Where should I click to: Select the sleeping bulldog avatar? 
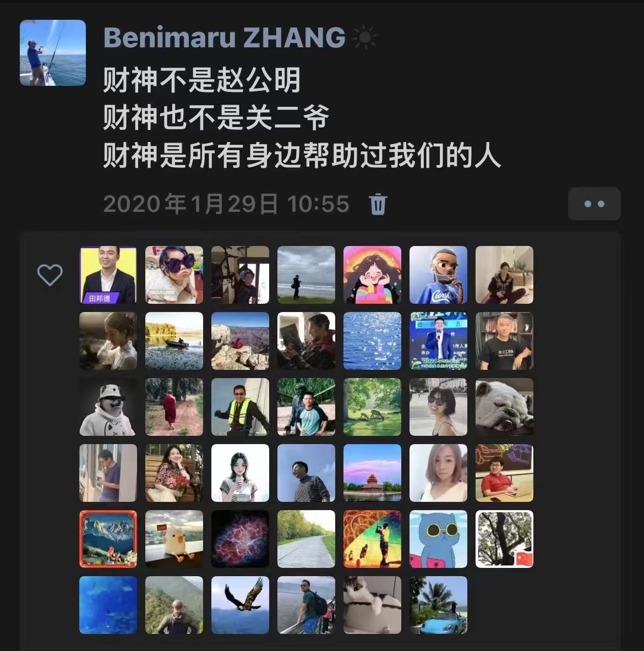[x=504, y=407]
